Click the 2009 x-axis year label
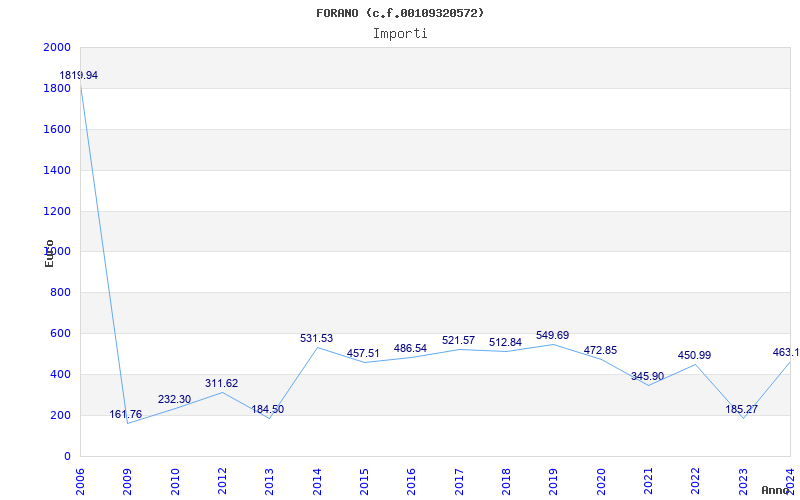800x500 pixels. 127,482
